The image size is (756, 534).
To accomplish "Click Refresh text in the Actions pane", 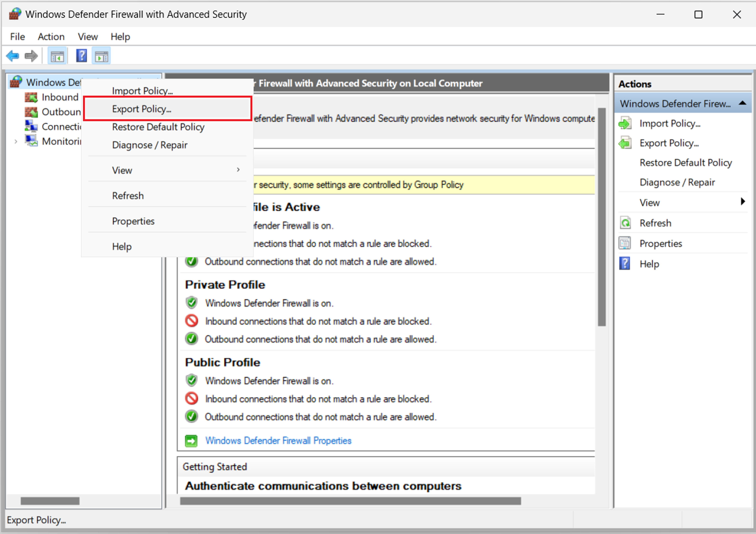I will coord(655,223).
